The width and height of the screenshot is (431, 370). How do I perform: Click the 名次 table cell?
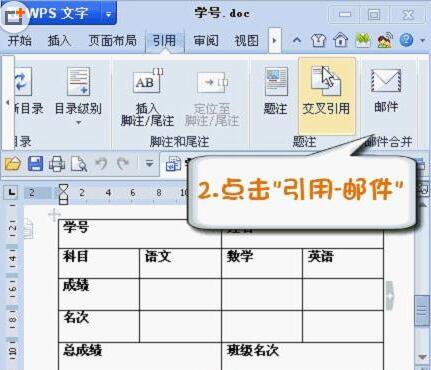(99, 326)
